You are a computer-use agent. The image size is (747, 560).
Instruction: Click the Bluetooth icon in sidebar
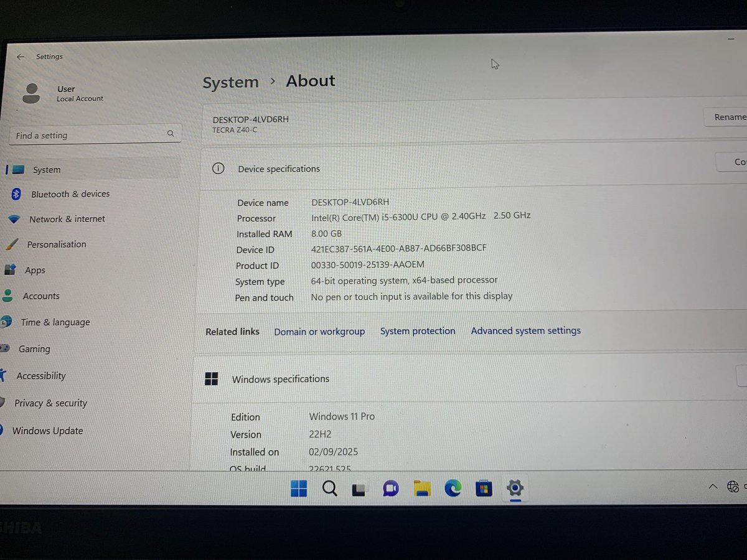coord(17,194)
